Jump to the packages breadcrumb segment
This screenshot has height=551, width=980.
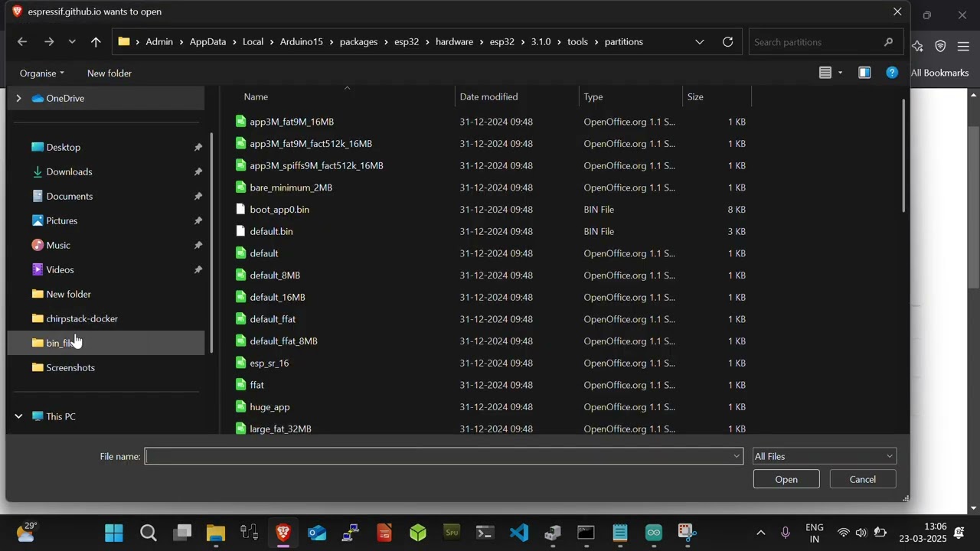(358, 42)
